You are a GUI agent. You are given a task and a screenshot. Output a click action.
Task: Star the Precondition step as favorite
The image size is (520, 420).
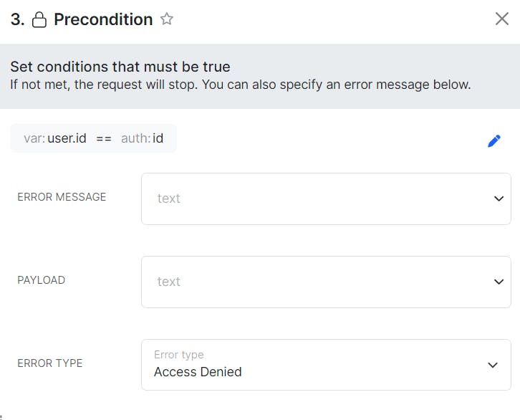(x=167, y=19)
